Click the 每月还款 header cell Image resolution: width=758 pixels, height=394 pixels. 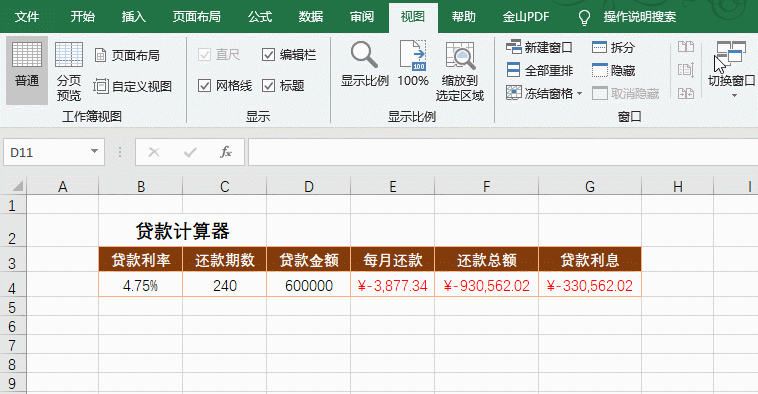[393, 260]
